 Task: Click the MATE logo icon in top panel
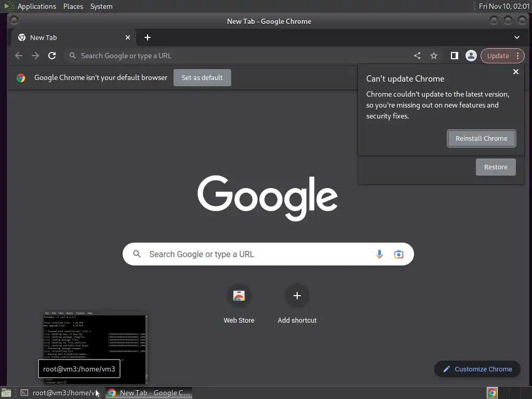coord(8,6)
